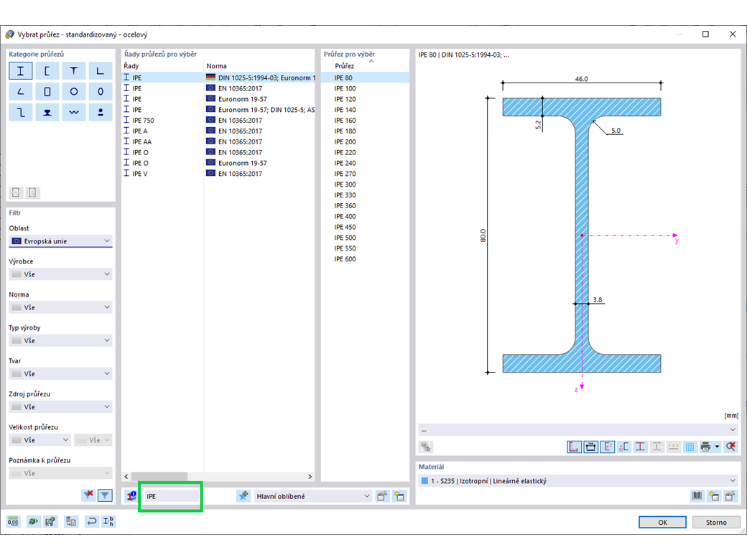Image resolution: width=747 pixels, height=560 pixels.
Task: Select the IPE 360 cross-section
Action: tap(365, 206)
